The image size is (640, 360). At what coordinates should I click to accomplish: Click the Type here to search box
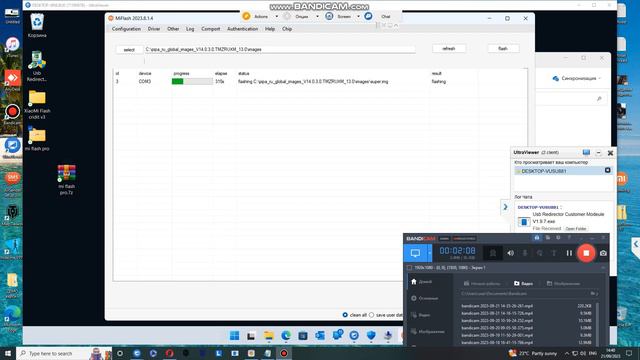coord(63,353)
